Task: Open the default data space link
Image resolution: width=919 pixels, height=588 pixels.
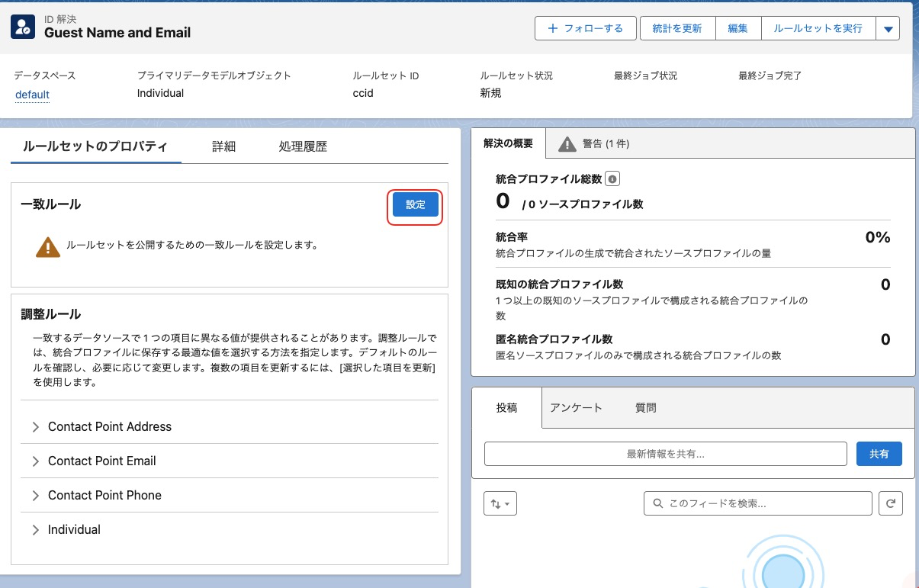Action: click(32, 95)
